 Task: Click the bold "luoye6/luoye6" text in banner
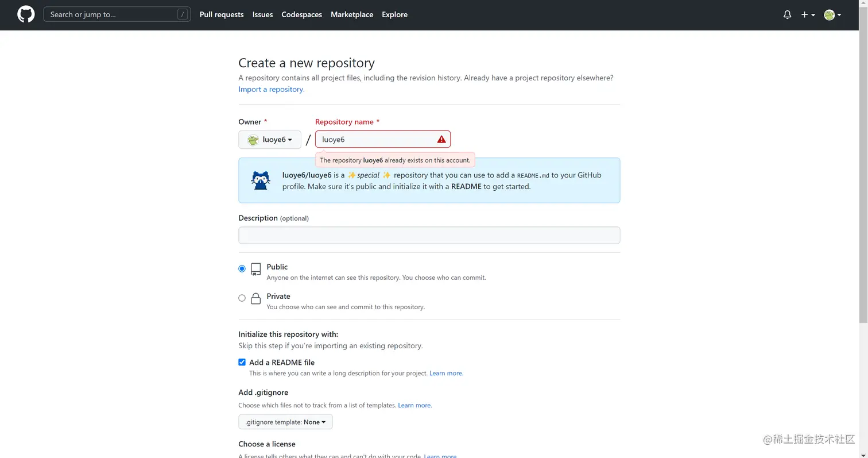[x=307, y=175]
